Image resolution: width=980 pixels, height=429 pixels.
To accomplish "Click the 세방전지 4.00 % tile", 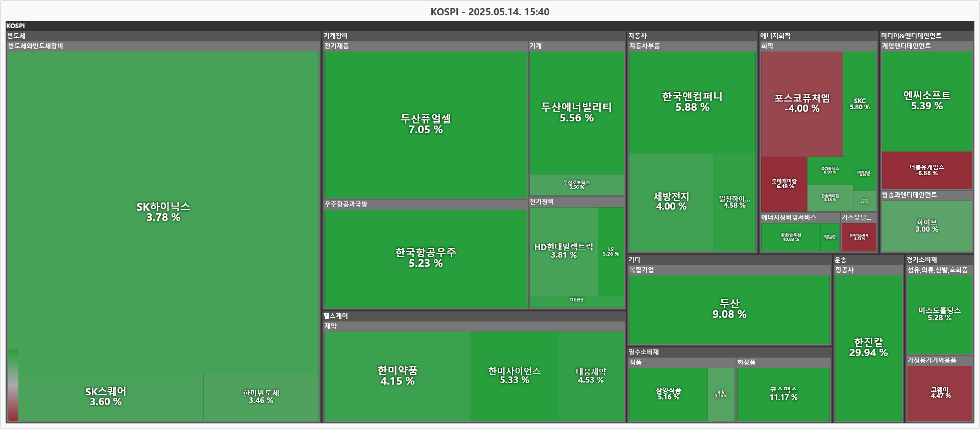I will (671, 202).
